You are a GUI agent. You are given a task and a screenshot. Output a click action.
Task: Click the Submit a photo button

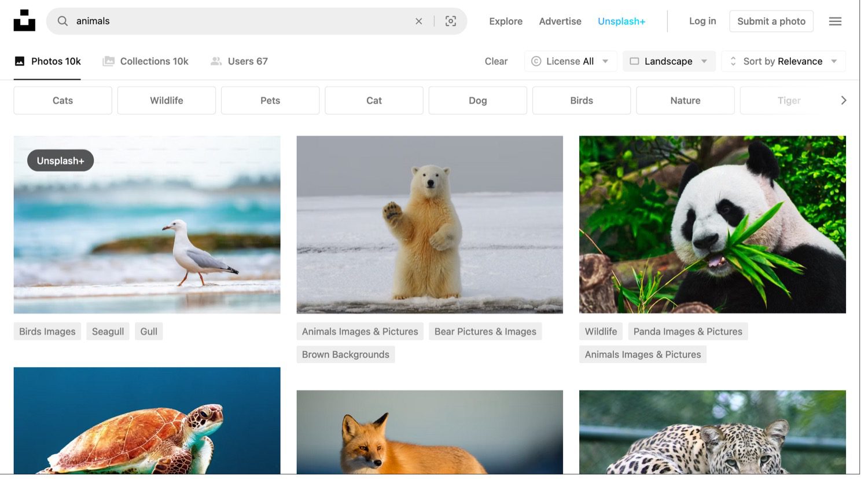tap(771, 21)
